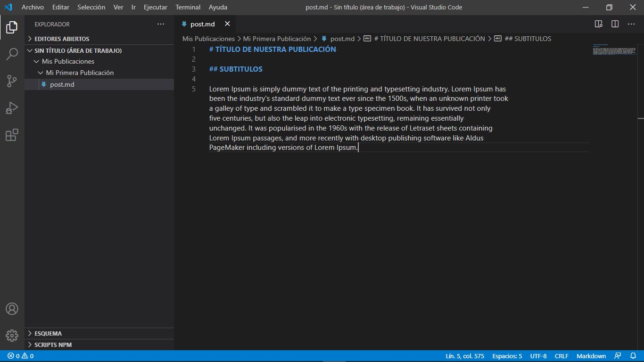Open the Ejecutar menu
Image resolution: width=644 pixels, height=362 pixels.
156,7
